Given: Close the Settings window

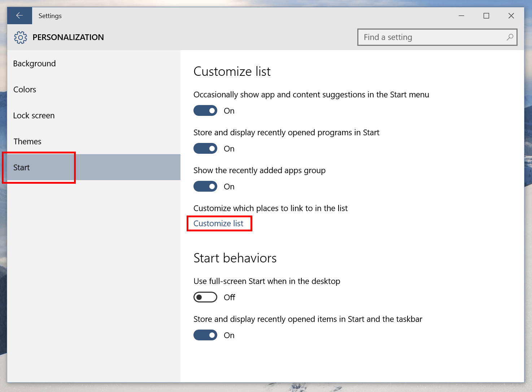Looking at the screenshot, I should 511,16.
